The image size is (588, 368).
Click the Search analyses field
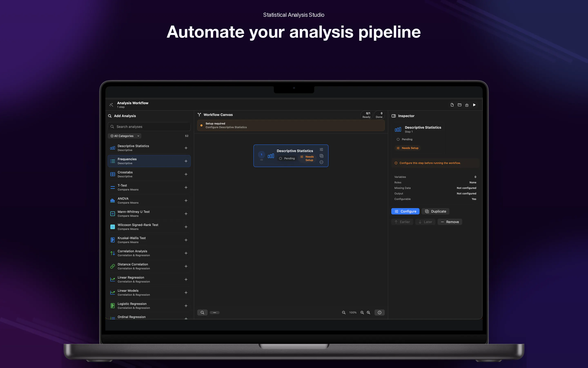click(149, 127)
